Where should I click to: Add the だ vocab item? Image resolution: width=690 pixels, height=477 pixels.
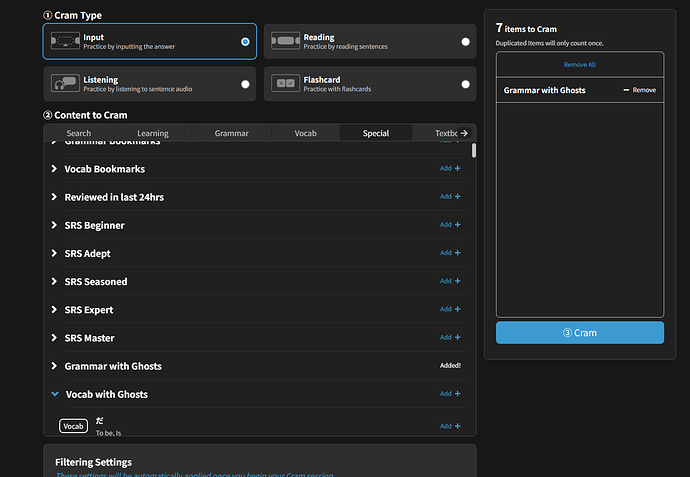[450, 426]
